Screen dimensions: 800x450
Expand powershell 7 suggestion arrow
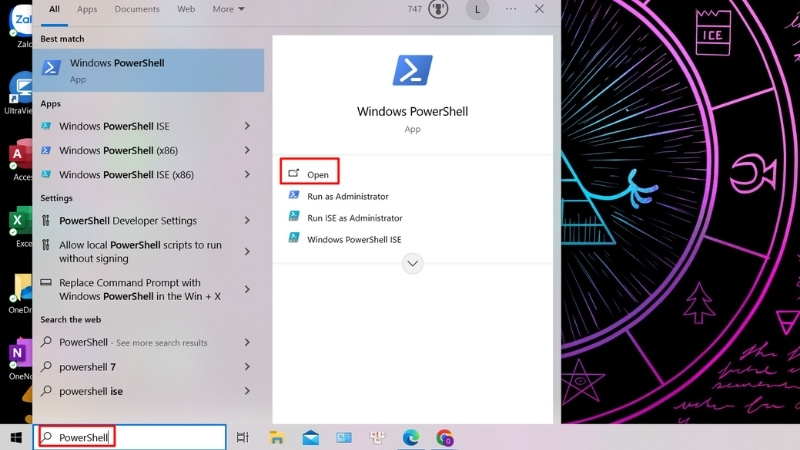pyautogui.click(x=247, y=367)
